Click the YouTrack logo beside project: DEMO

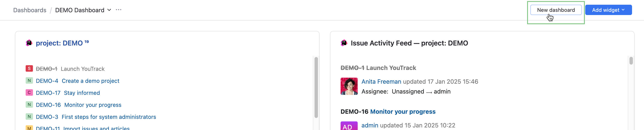tap(29, 43)
